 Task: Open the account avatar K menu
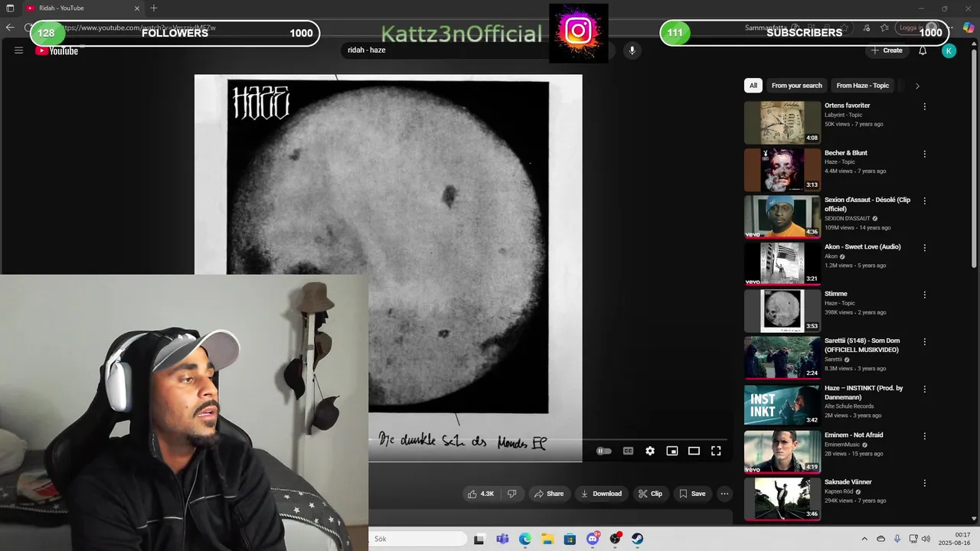(949, 51)
